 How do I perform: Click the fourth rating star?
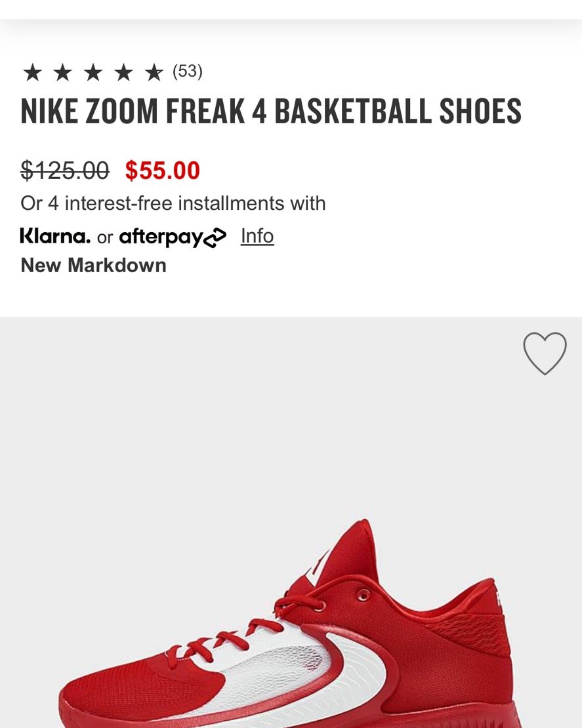(x=123, y=73)
